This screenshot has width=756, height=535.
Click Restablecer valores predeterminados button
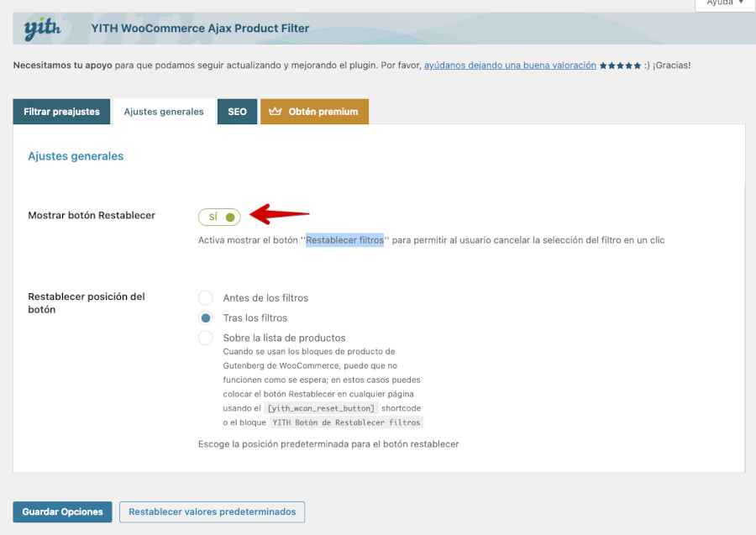[212, 511]
